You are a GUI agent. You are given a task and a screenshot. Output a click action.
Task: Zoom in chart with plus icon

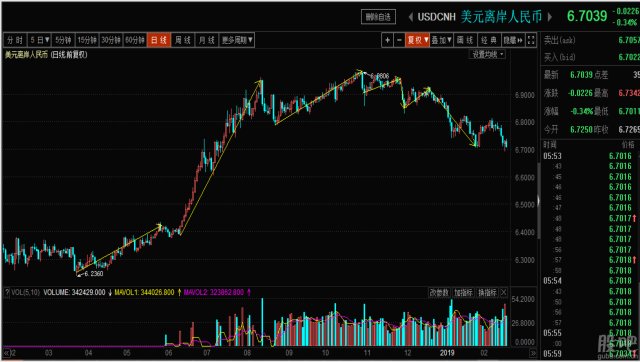click(x=387, y=40)
